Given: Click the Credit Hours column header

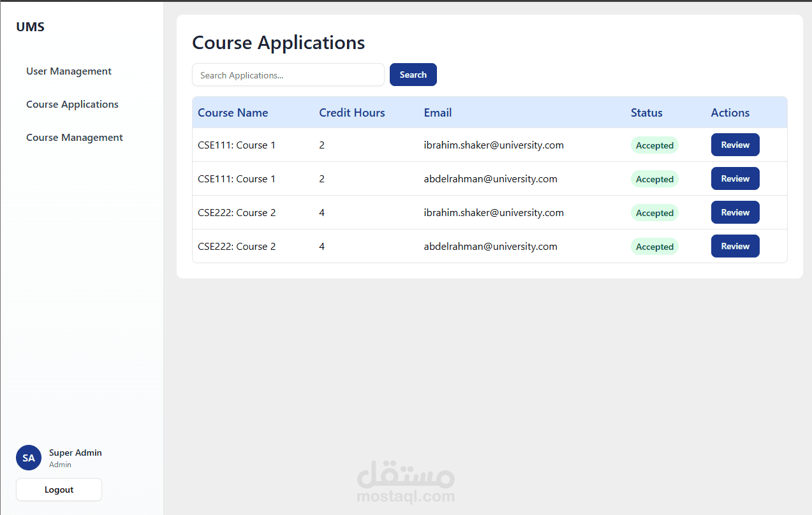Looking at the screenshot, I should coord(352,113).
